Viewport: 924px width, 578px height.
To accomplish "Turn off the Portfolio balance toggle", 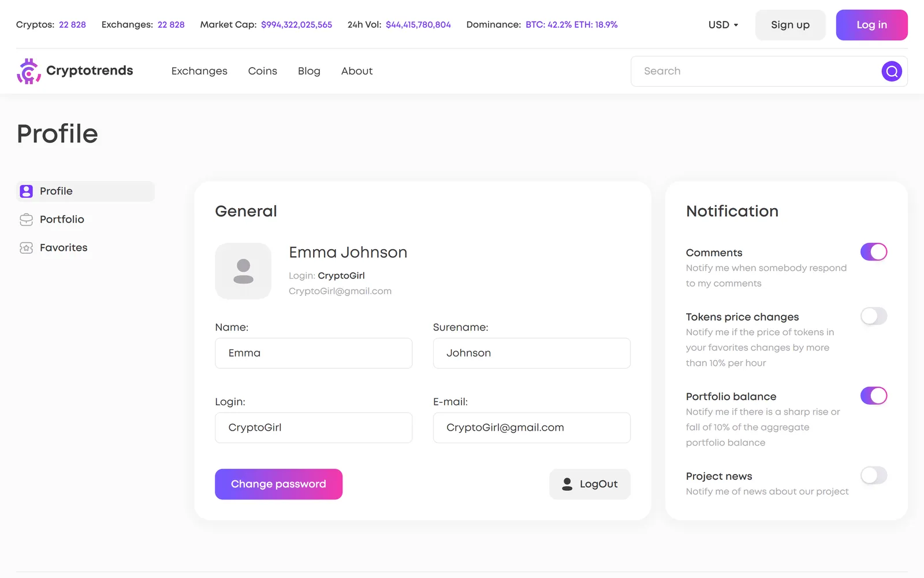I will pos(874,396).
